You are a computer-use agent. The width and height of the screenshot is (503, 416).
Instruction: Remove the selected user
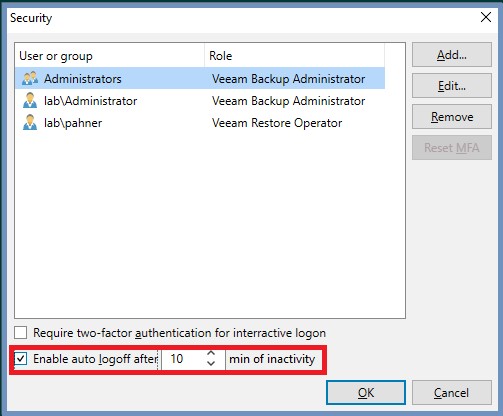pos(452,117)
